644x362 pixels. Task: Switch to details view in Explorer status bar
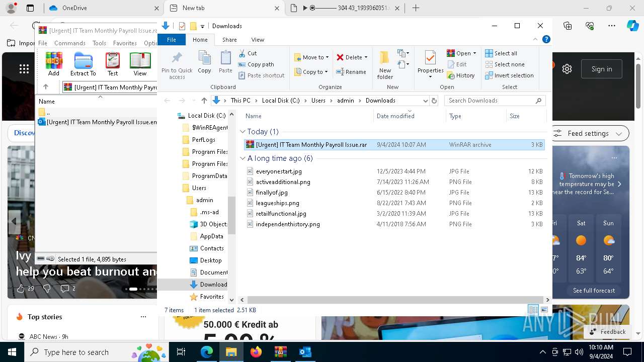[533, 310]
